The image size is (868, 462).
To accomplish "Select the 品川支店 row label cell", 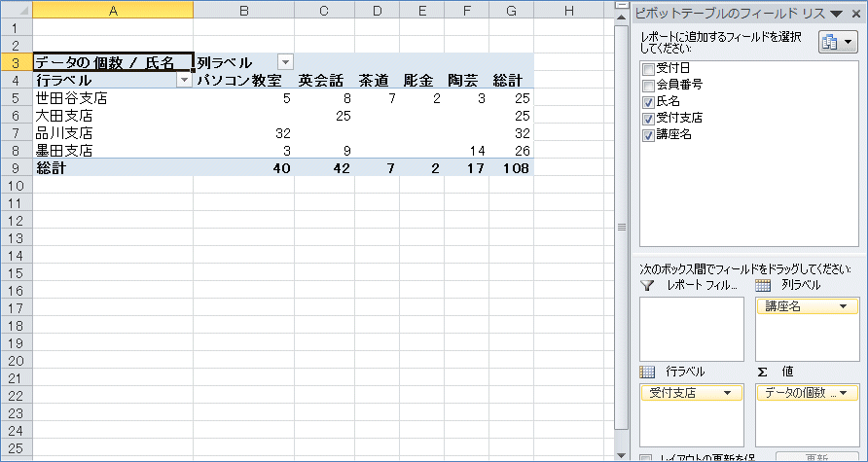I will coord(113,133).
